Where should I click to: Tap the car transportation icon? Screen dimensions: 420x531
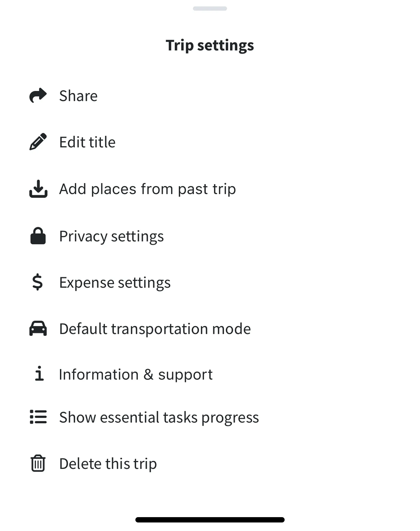point(38,328)
